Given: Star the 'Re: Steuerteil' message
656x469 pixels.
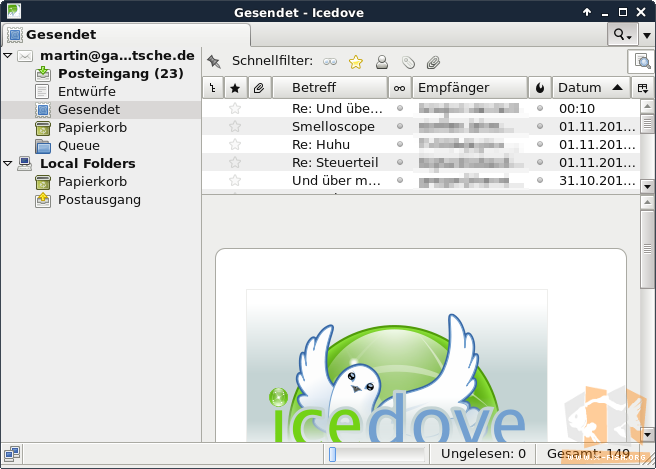Looking at the screenshot, I should coord(235,162).
